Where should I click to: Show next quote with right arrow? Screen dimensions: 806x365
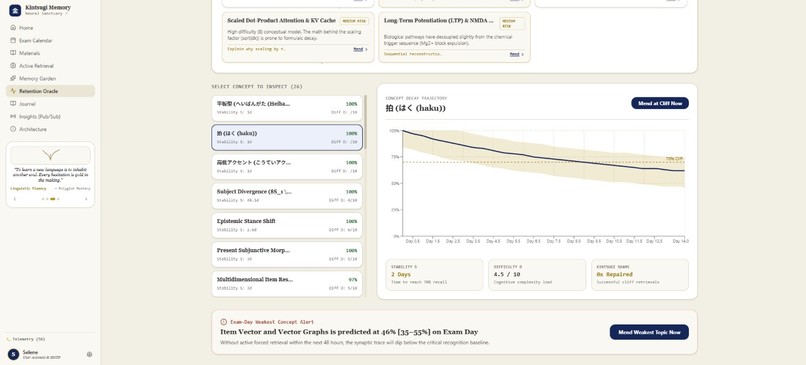click(86, 199)
